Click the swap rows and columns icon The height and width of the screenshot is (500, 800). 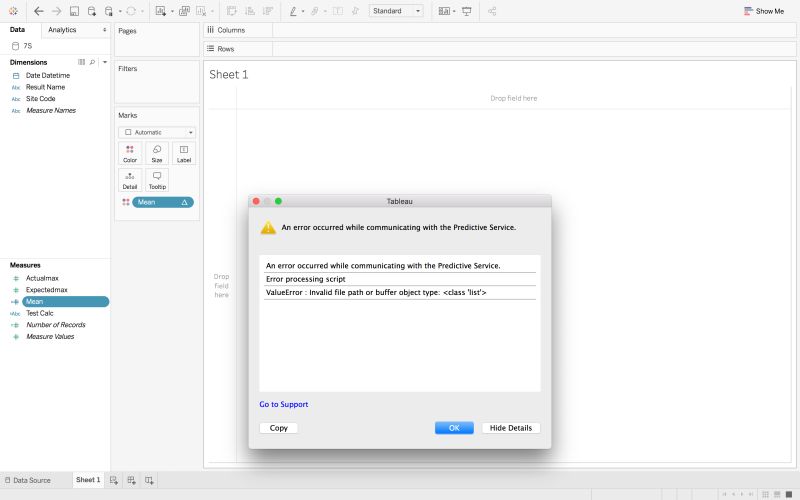click(x=232, y=11)
